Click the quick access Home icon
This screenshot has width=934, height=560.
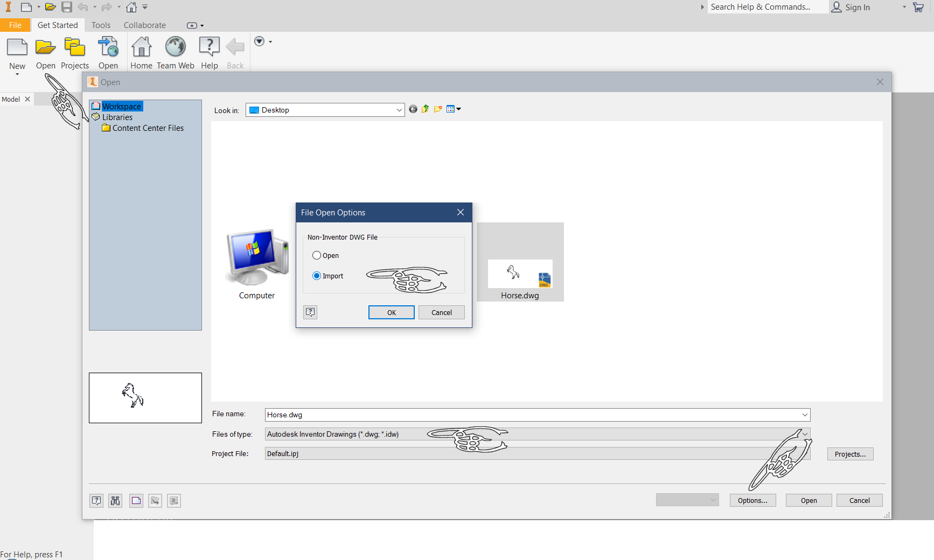tap(131, 7)
